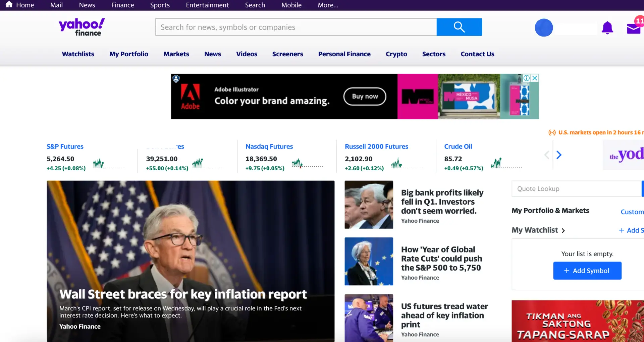Click the blue search magnifier button

click(x=459, y=27)
